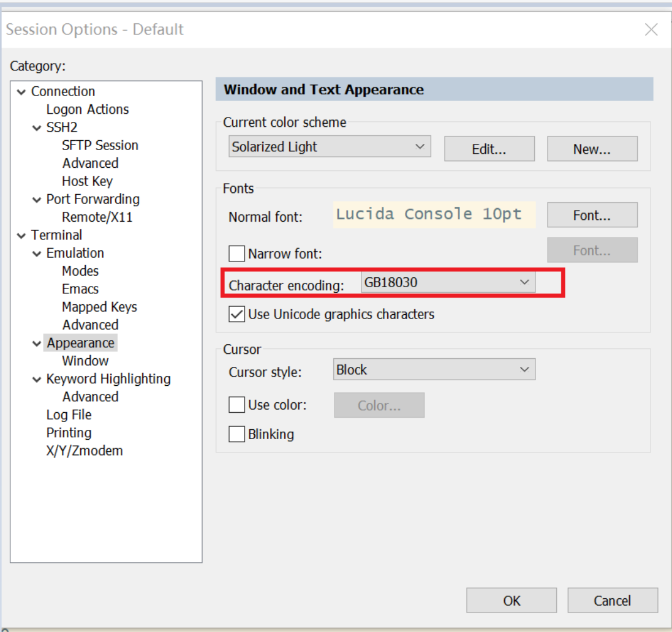Select Printing category

click(69, 433)
